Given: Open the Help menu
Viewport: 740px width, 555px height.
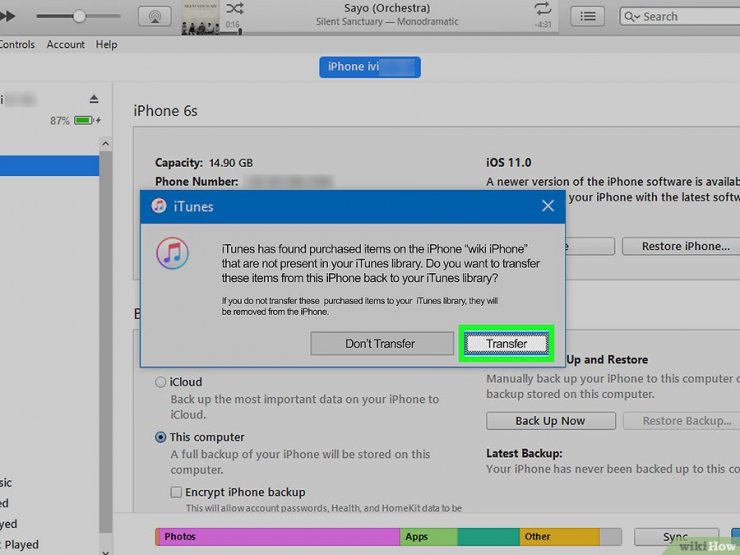Looking at the screenshot, I should coord(106,44).
